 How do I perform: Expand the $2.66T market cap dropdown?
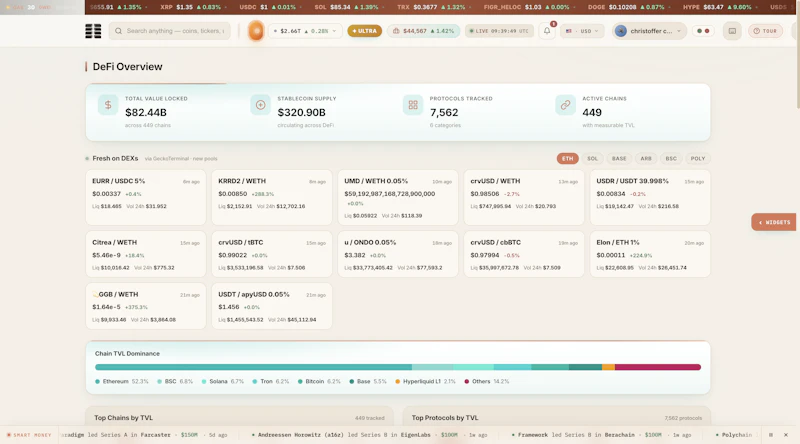tap(305, 31)
